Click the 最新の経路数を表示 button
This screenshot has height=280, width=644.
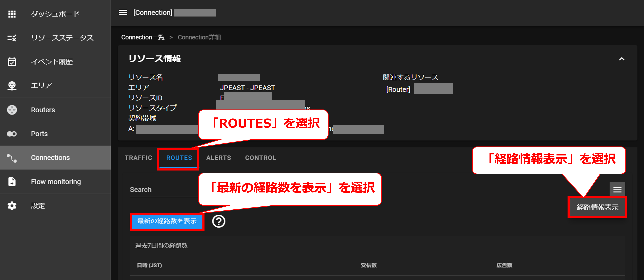[x=167, y=221]
